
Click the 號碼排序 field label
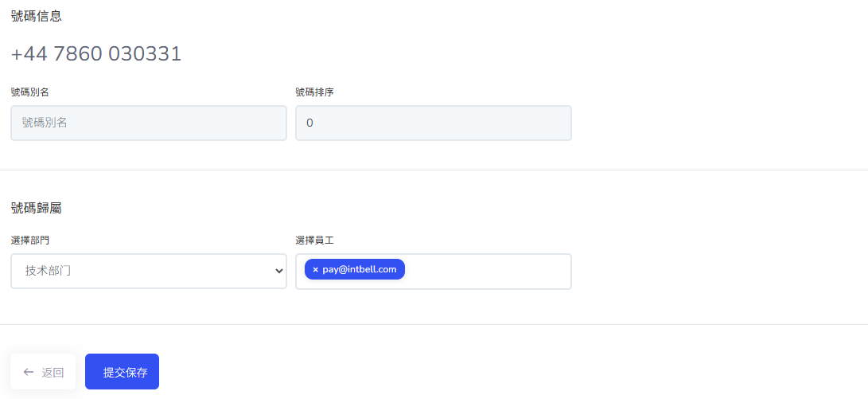coord(314,92)
